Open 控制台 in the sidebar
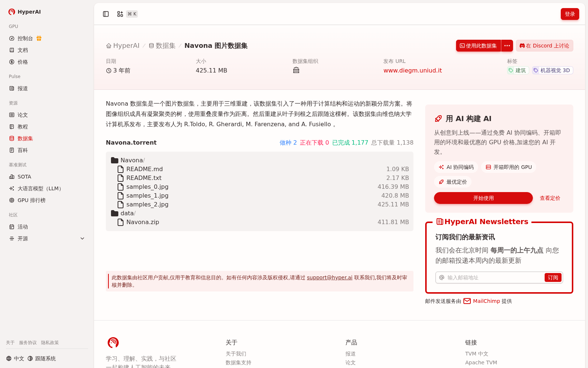The width and height of the screenshot is (588, 368). click(25, 38)
